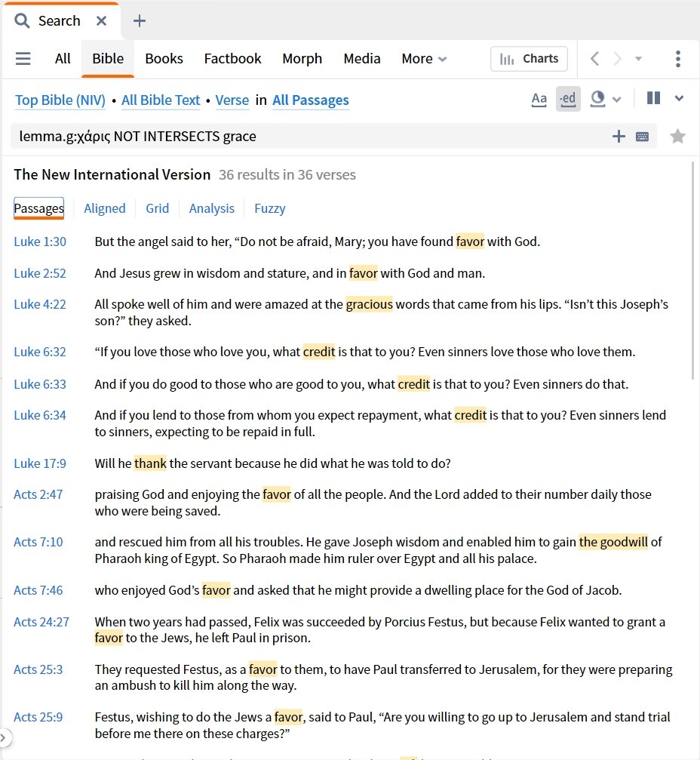Toggle the match case Aa option
The image size is (700, 760).
click(x=539, y=100)
